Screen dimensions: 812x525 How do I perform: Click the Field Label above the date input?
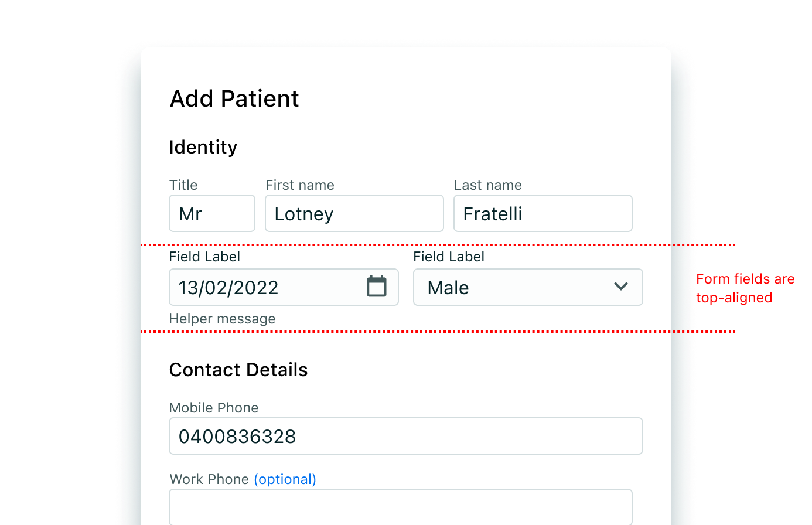204,257
